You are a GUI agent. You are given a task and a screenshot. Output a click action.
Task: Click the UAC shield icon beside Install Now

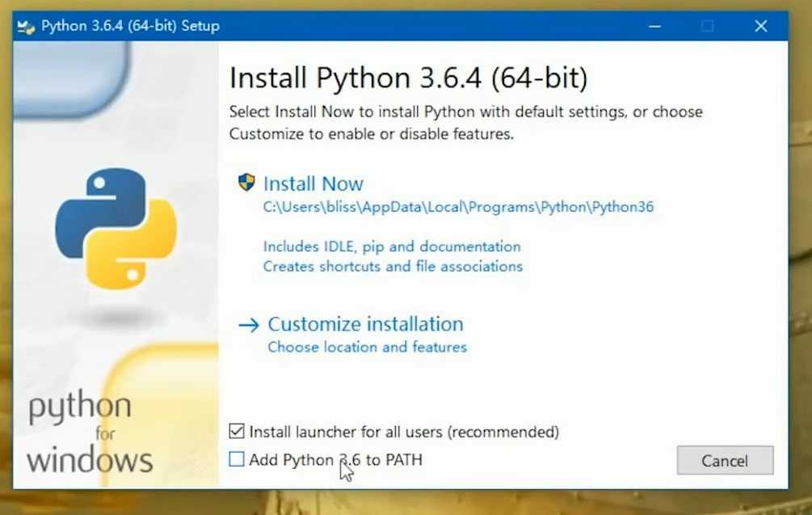click(246, 182)
